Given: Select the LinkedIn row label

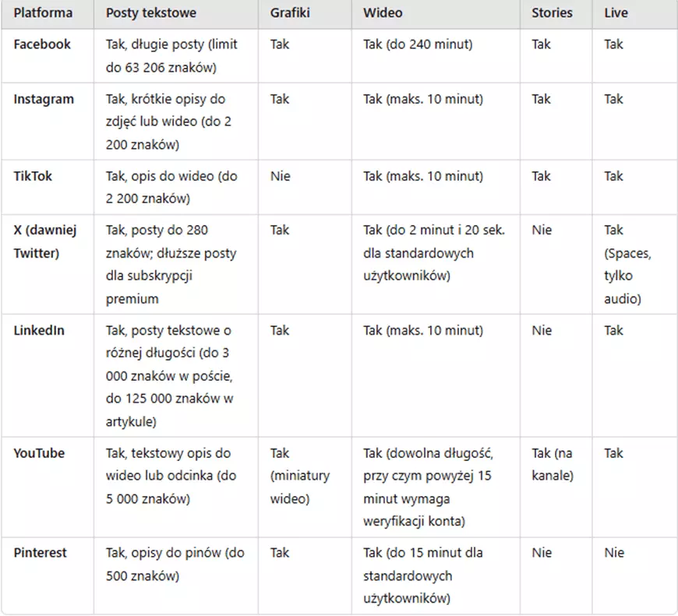Looking at the screenshot, I should point(39,330).
